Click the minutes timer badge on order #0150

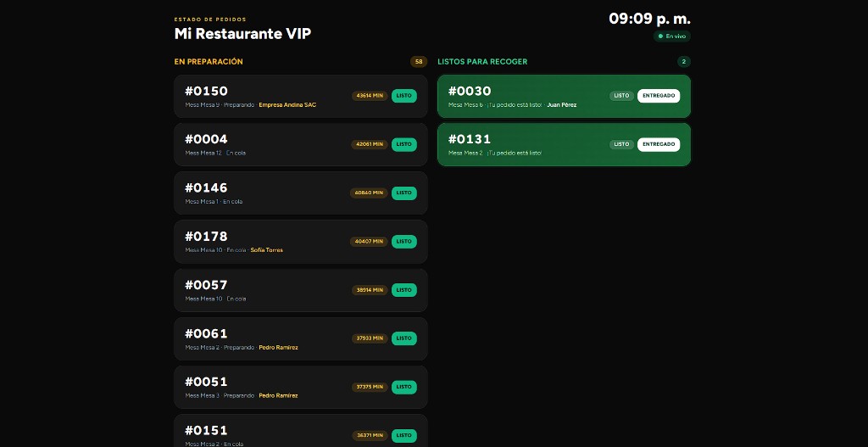(x=370, y=96)
